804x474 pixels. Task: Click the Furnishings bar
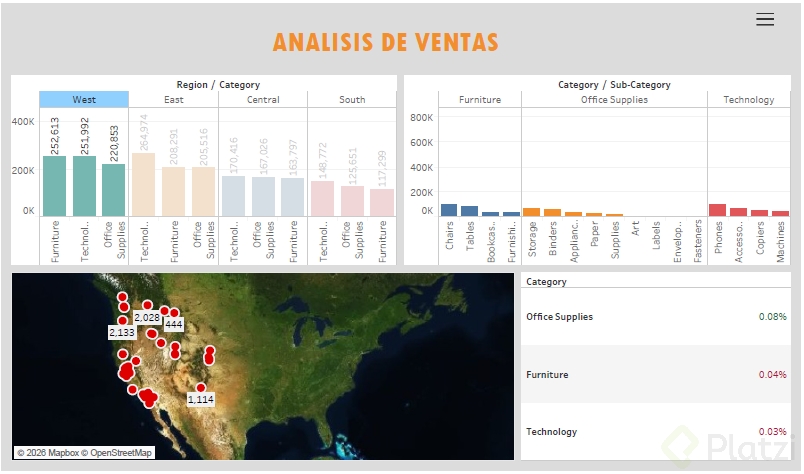[x=511, y=214]
